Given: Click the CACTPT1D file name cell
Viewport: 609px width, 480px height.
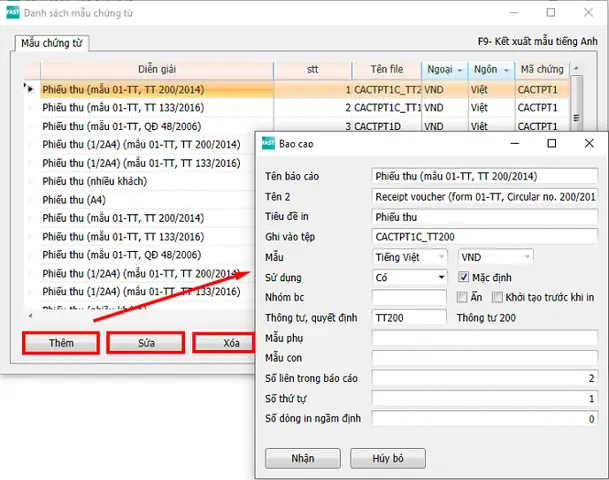Looking at the screenshot, I should [387, 126].
